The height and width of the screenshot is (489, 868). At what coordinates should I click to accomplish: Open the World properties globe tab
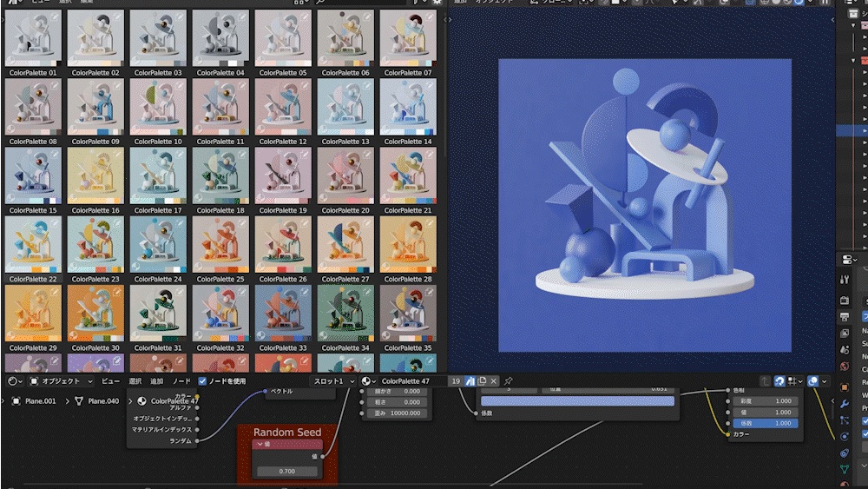845,366
